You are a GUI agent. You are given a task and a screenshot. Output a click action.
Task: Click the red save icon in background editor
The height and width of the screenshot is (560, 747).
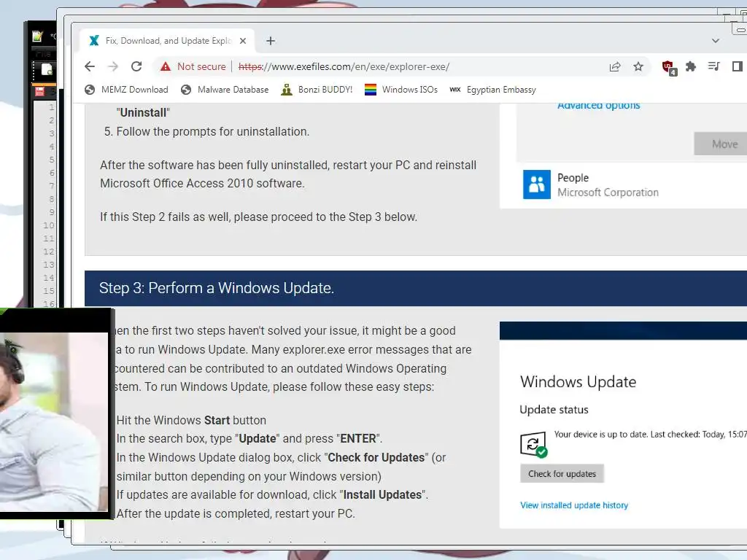(x=39, y=91)
